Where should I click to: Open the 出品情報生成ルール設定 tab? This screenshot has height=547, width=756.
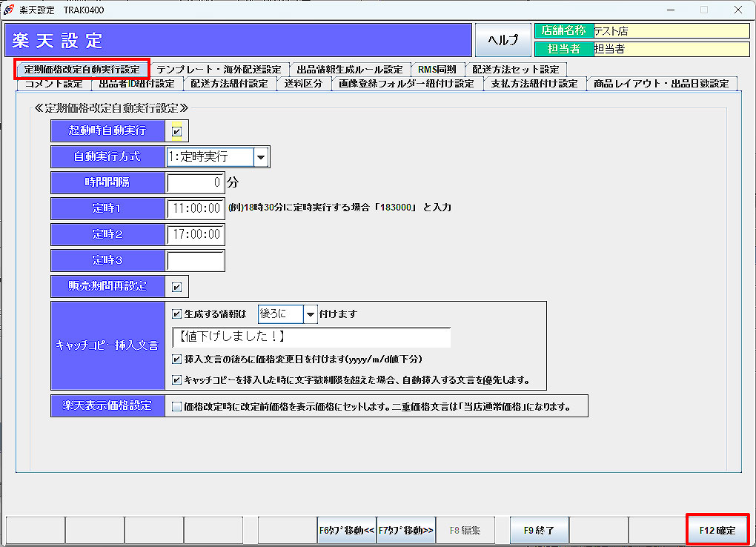(349, 69)
